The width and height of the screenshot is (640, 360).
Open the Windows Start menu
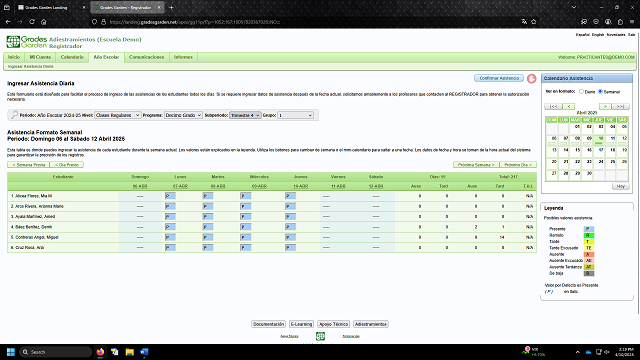(11, 352)
